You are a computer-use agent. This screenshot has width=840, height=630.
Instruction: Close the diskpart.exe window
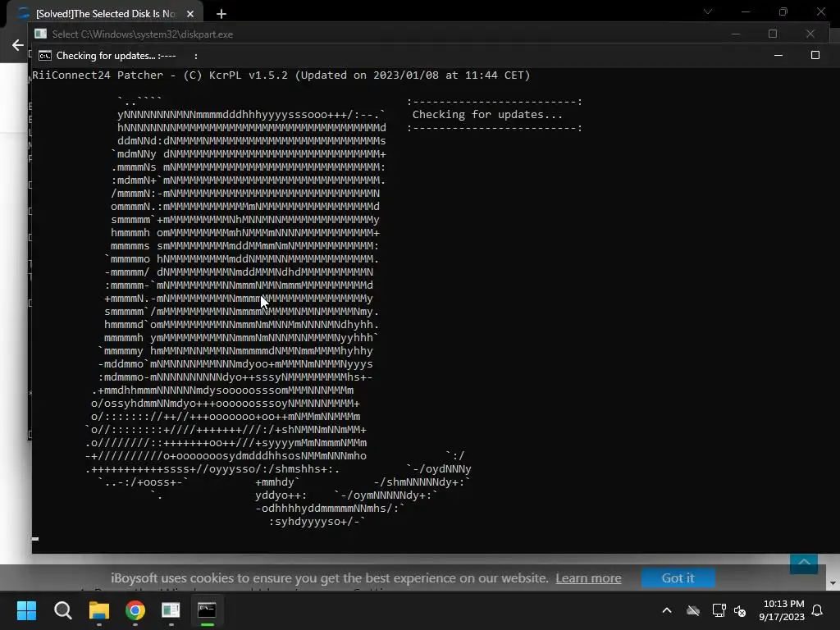(810, 34)
